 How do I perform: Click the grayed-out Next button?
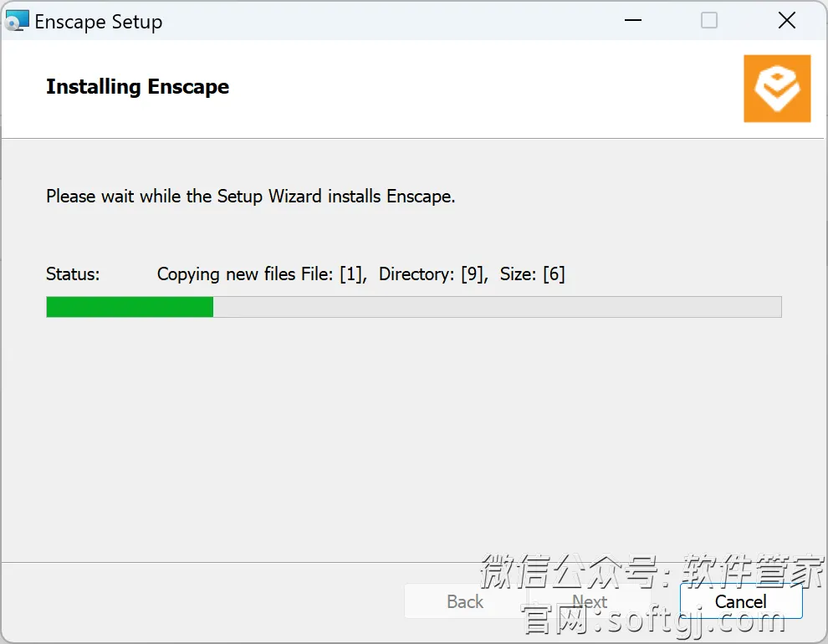click(x=590, y=601)
